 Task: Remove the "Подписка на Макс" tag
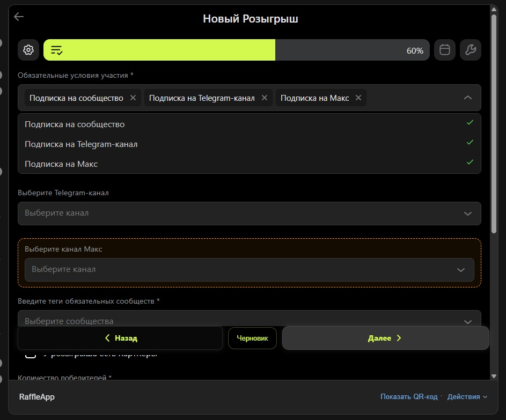coord(358,98)
